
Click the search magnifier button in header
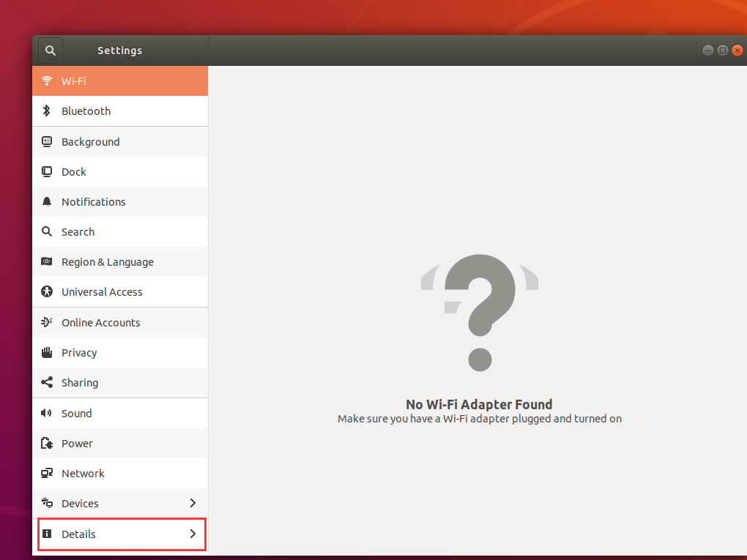pyautogui.click(x=51, y=51)
